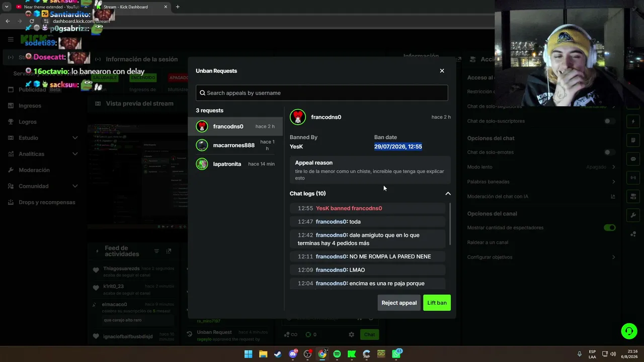Expand the Estudio sidebar section
This screenshot has height=362, width=644.
coord(75,138)
